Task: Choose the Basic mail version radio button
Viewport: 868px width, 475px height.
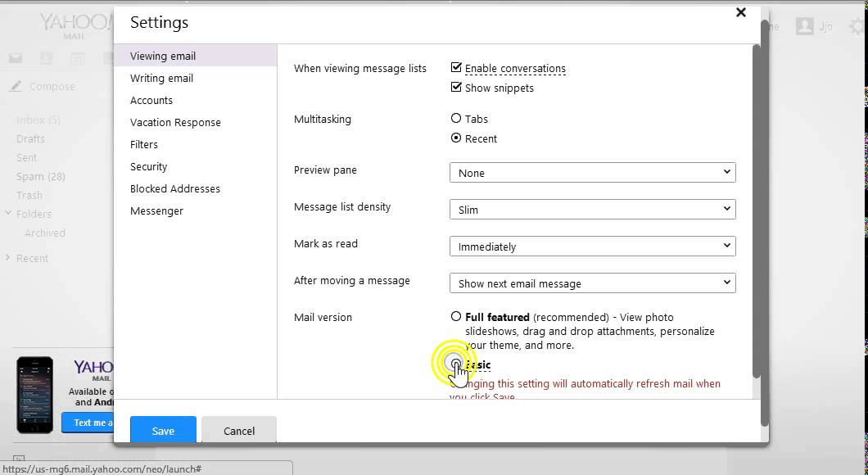Action: coord(455,364)
